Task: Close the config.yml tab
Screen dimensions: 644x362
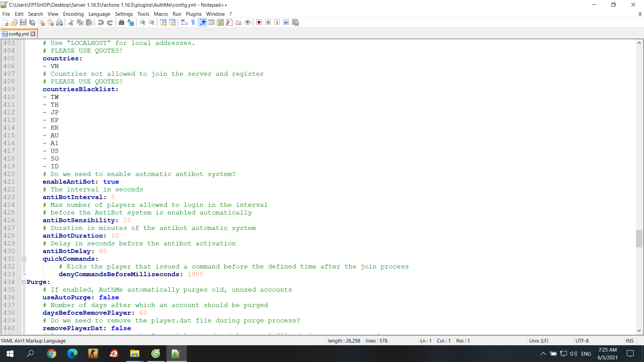Action: 33,34
